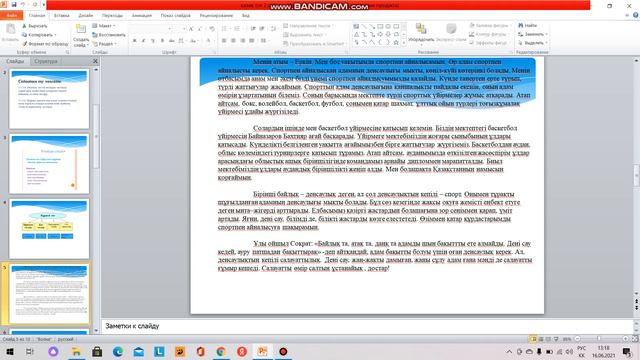Select the star shape in shapes gallery
Viewport: 640px width, 360px height.
coord(396,42)
